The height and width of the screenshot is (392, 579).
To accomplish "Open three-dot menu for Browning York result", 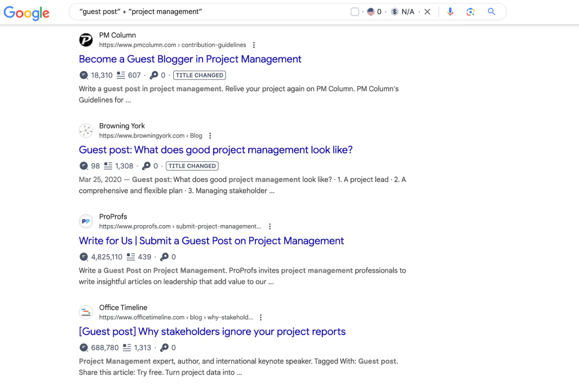I will click(210, 136).
